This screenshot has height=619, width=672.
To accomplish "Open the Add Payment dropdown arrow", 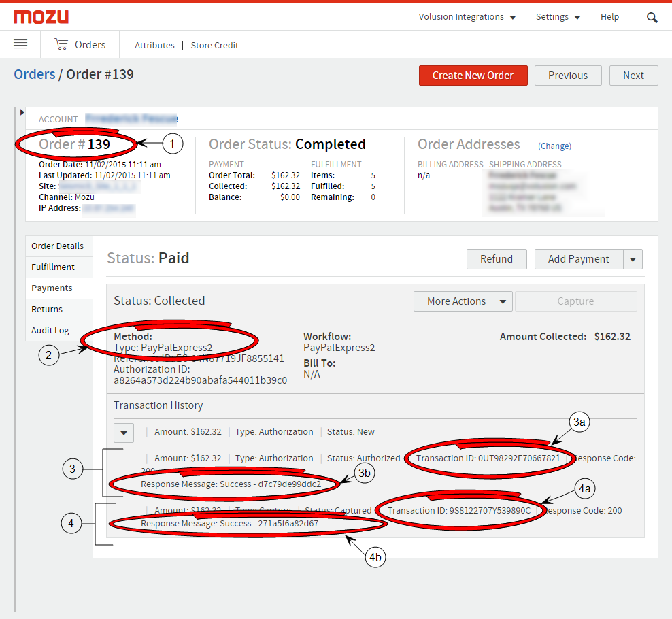I will 633,259.
